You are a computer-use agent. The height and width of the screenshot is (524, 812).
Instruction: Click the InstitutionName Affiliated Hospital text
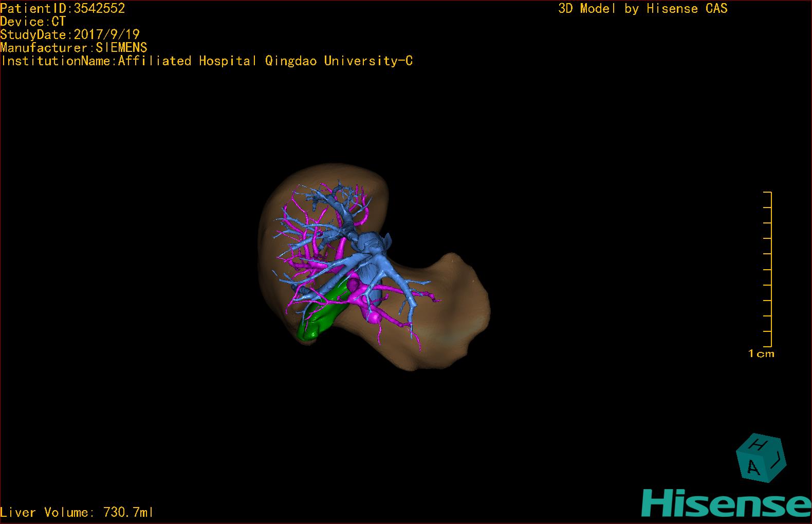tap(207, 61)
